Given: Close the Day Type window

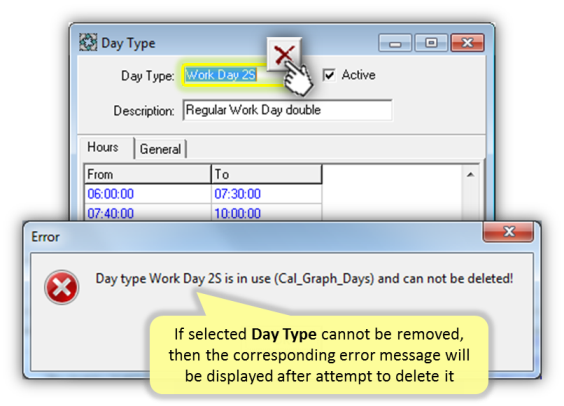Looking at the screenshot, I should pyautogui.click(x=467, y=43).
